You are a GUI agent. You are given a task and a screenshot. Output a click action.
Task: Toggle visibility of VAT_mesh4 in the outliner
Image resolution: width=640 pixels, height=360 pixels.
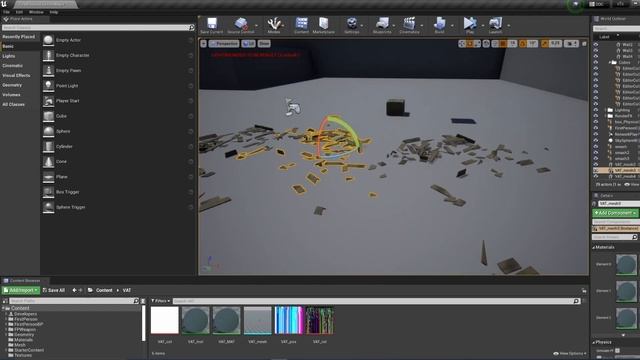pos(596,176)
